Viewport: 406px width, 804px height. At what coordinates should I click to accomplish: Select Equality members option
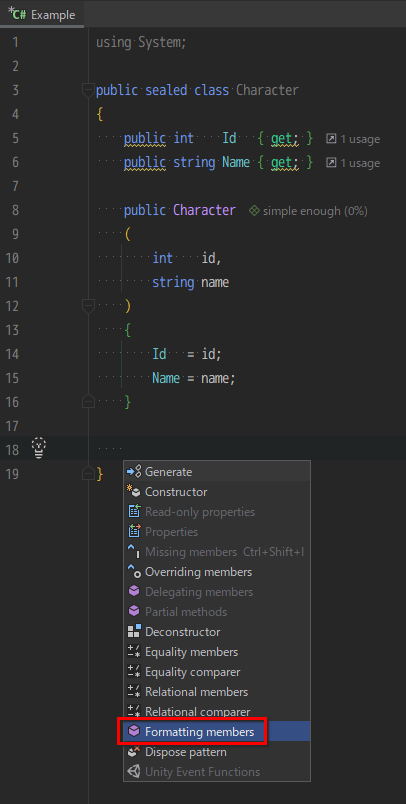217,652
